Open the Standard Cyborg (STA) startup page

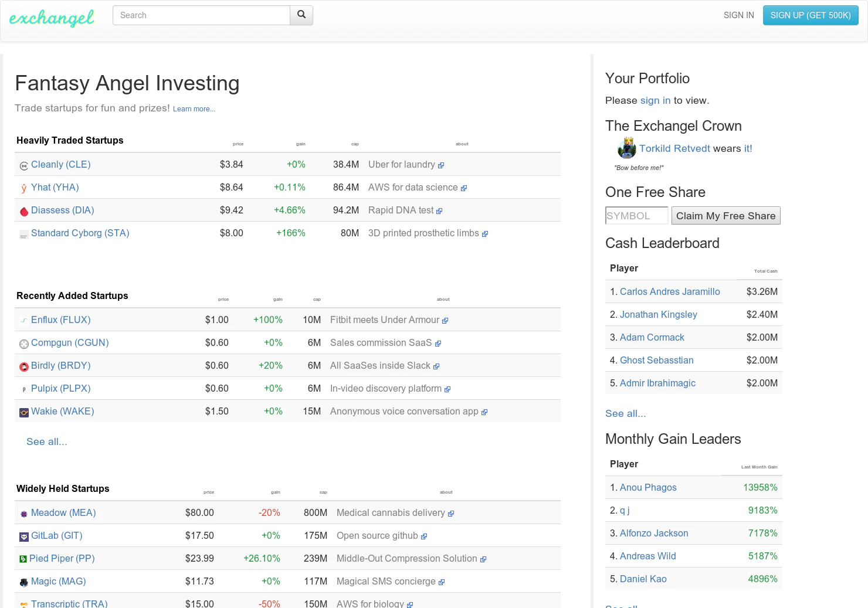80,233
